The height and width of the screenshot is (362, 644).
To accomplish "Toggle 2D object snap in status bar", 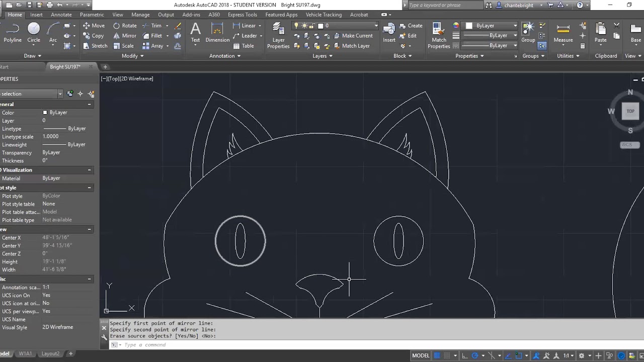I will tap(519, 355).
